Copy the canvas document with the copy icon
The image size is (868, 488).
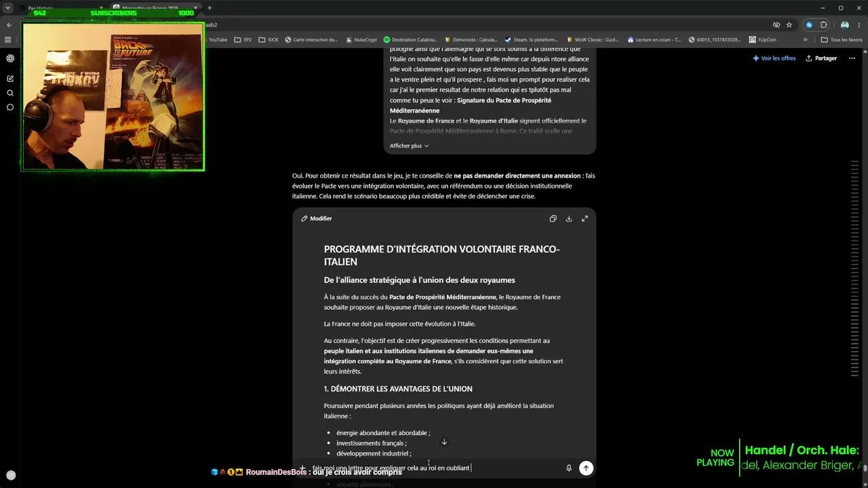(x=553, y=218)
